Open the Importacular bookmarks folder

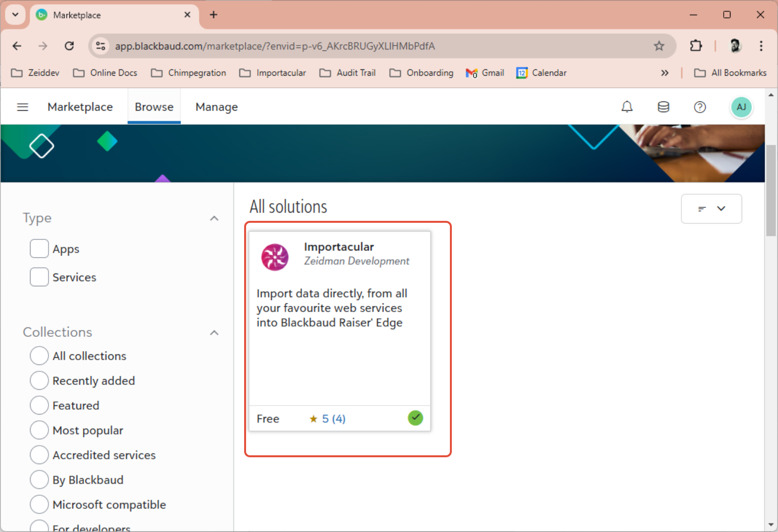click(x=273, y=73)
